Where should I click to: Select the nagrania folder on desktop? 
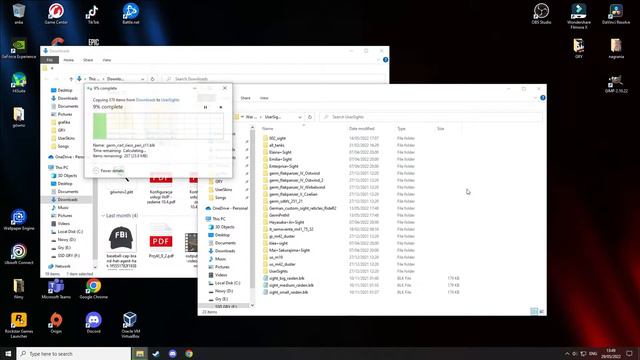(x=616, y=49)
